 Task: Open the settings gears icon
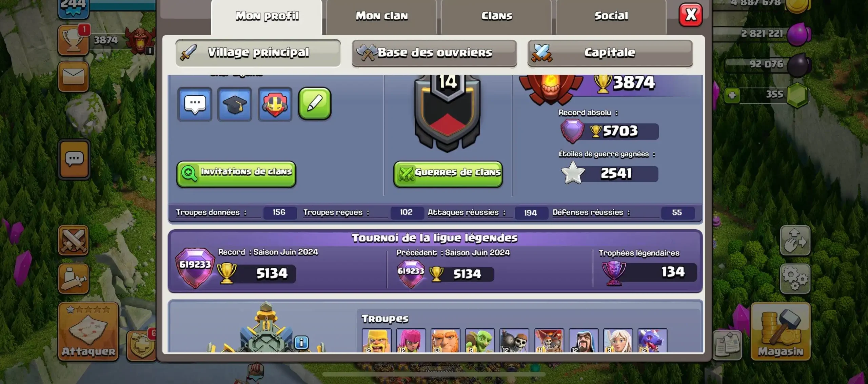click(795, 279)
